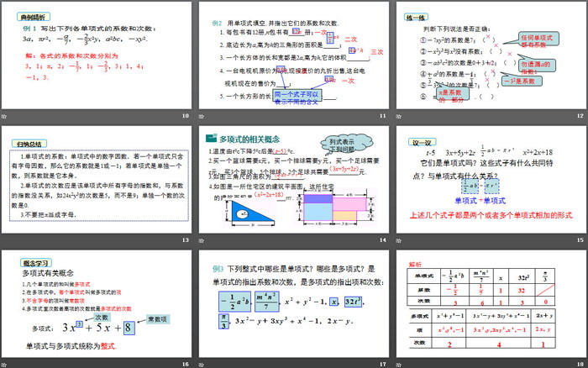Select slide 11 thumbnail with 例2
This screenshot has width=588, height=368.
tap(294, 55)
